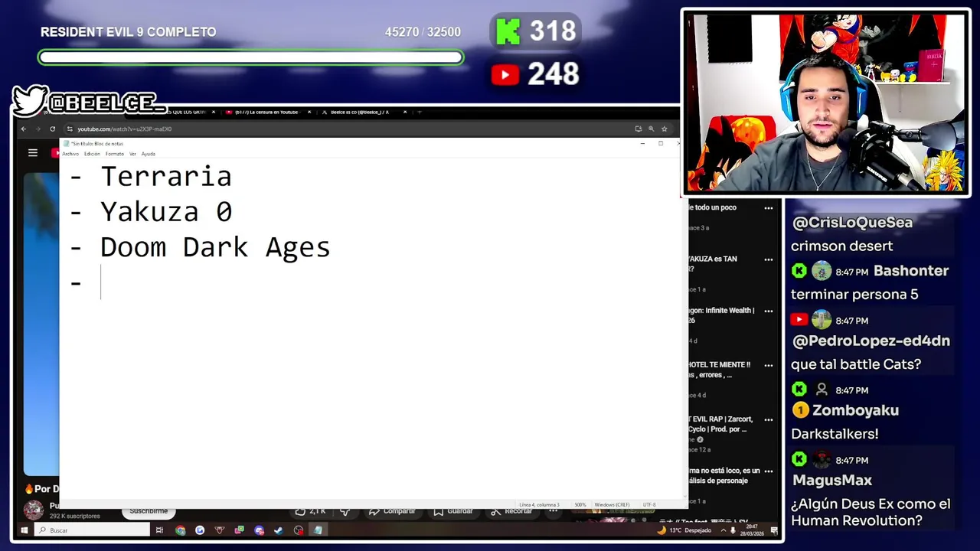Screen dimensions: 980x551
Task: Click 'UTF-8' encoding in Notepad status bar
Action: pyautogui.click(x=649, y=505)
